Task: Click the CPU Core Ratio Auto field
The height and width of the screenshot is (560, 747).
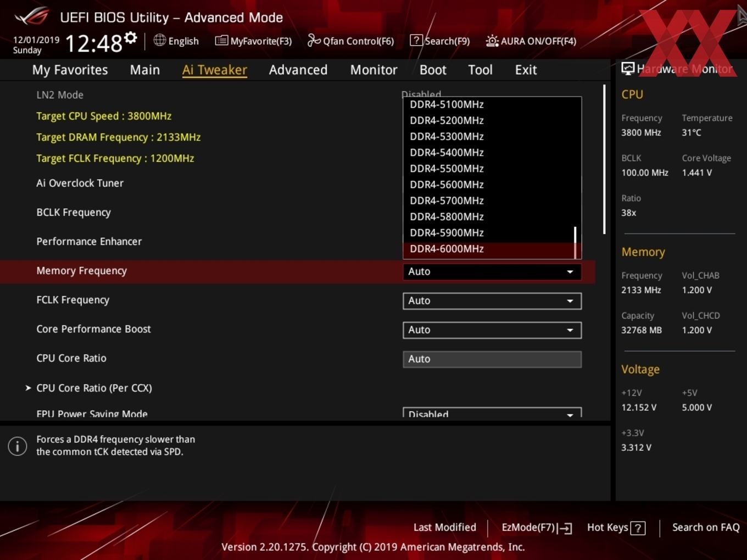Action: [492, 359]
